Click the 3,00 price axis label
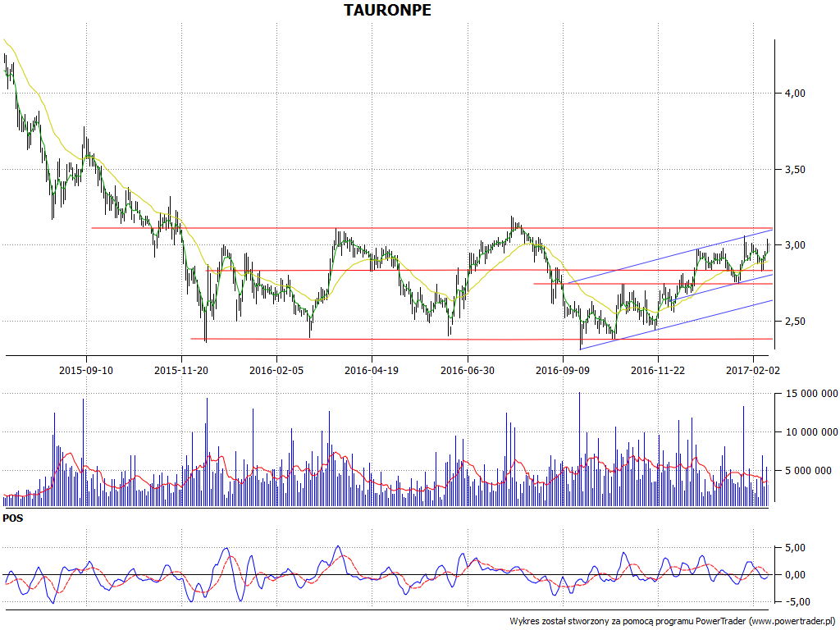Screen dimensions: 840x630 [794, 244]
